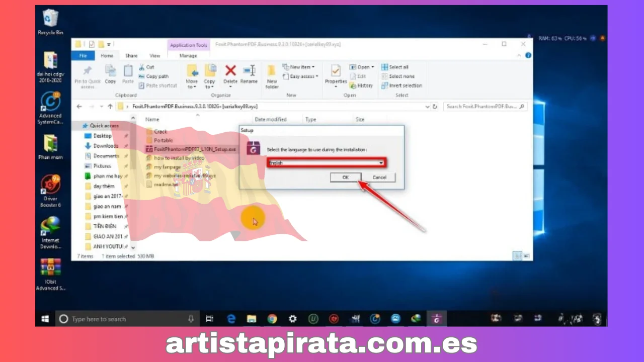Viewport: 644px width, 362px height.
Task: Click the Internet Download desktop icon
Action: tap(50, 232)
